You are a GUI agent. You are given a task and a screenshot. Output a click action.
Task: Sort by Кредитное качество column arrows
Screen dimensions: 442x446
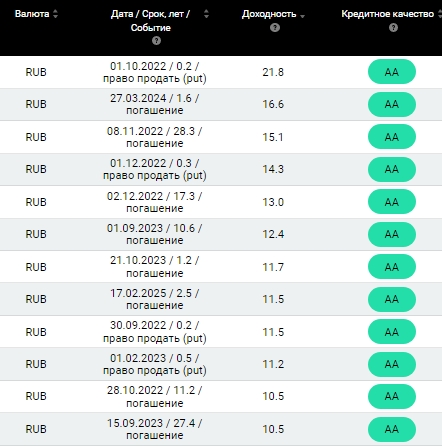pos(440,14)
